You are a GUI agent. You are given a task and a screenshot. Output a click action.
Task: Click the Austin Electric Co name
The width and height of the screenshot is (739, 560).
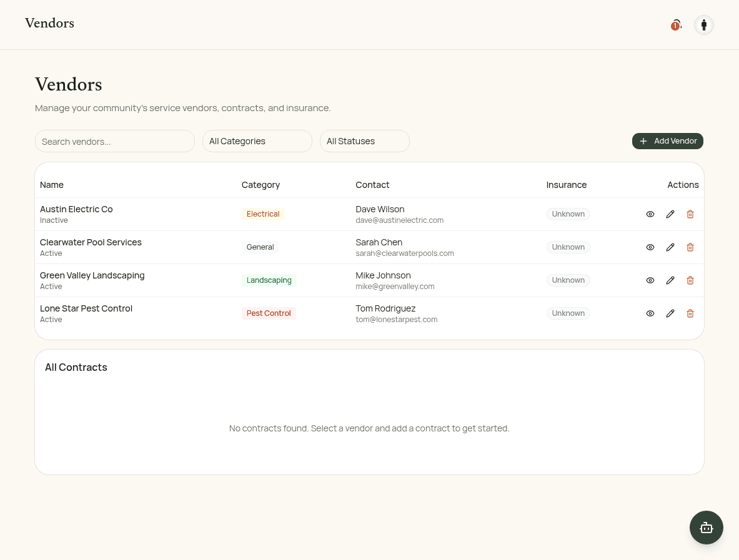pos(76,209)
